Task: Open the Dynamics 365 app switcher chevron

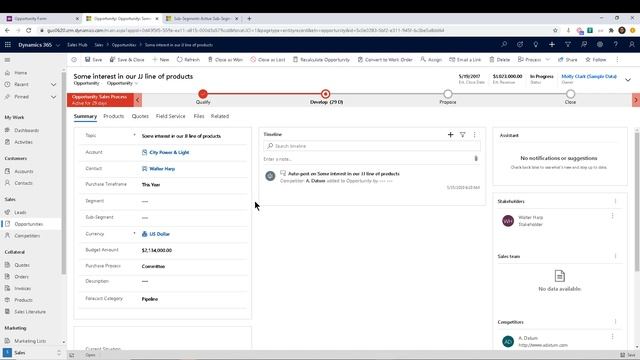Action: 58,45
